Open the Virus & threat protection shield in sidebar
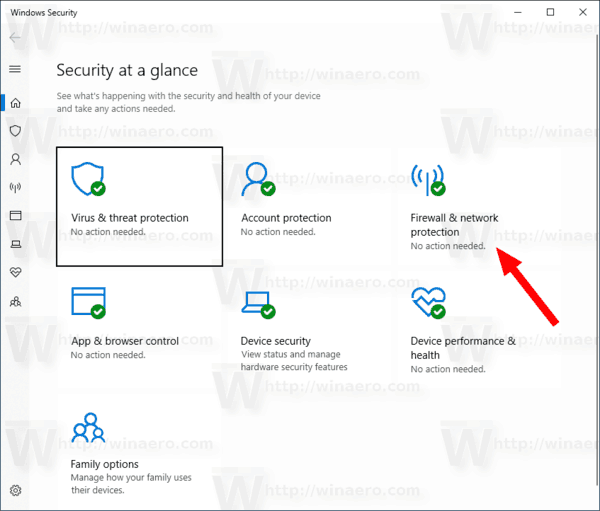The height and width of the screenshot is (511, 600). 15,131
